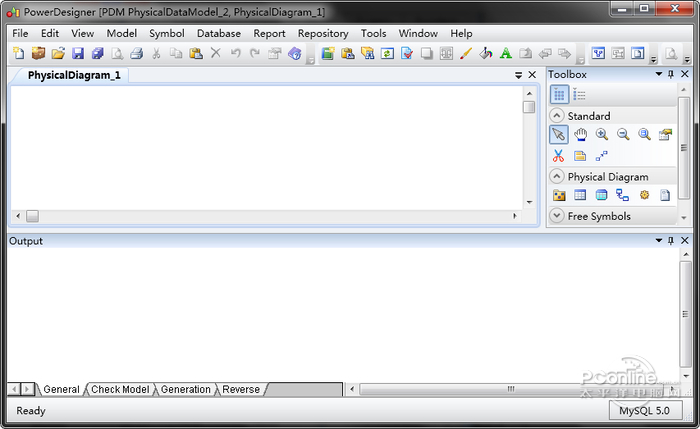700x429 pixels.
Task: Switch Toolbox to icon grid view
Action: click(x=559, y=95)
